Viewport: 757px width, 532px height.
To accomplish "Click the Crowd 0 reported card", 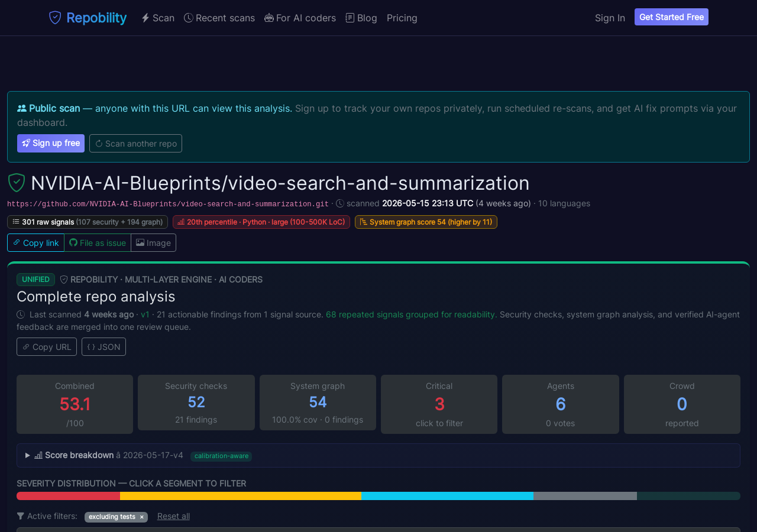I will pos(682,404).
